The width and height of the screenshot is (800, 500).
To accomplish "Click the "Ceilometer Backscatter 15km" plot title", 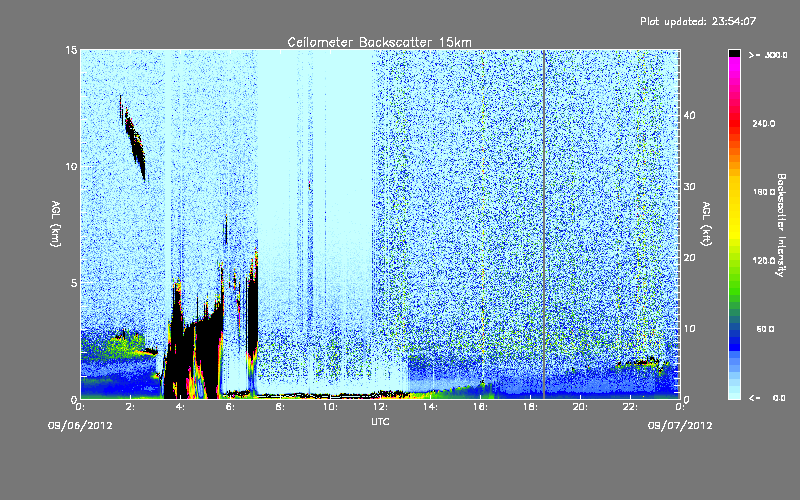I will pos(379,42).
